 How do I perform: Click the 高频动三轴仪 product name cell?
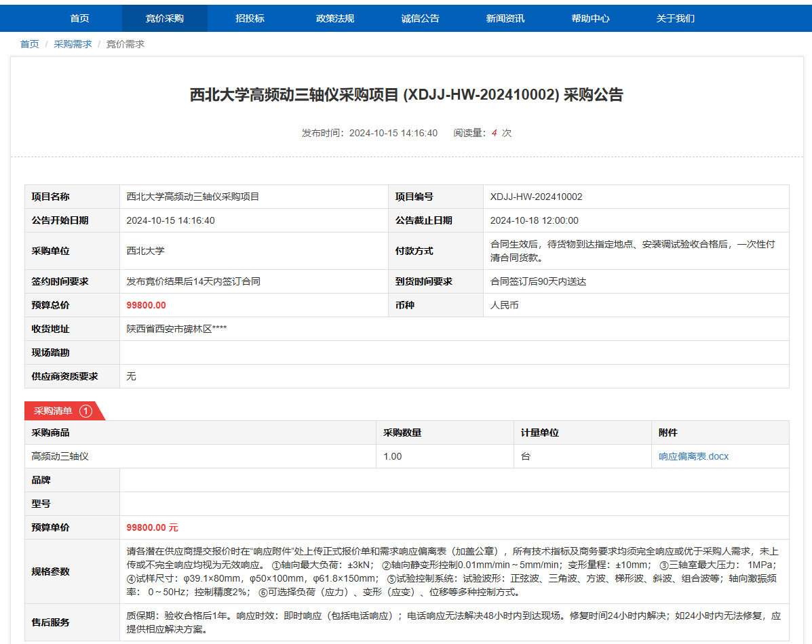click(x=60, y=456)
